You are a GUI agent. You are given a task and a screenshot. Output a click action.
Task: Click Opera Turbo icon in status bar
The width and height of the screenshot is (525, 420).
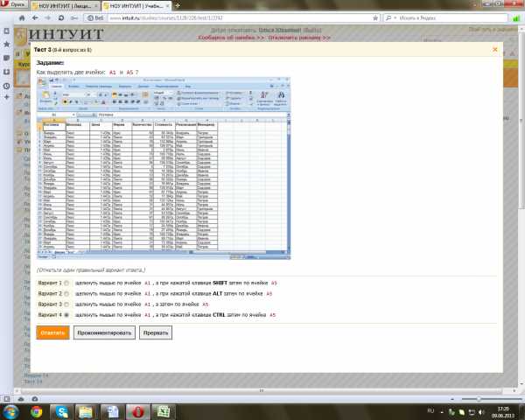(x=35, y=399)
